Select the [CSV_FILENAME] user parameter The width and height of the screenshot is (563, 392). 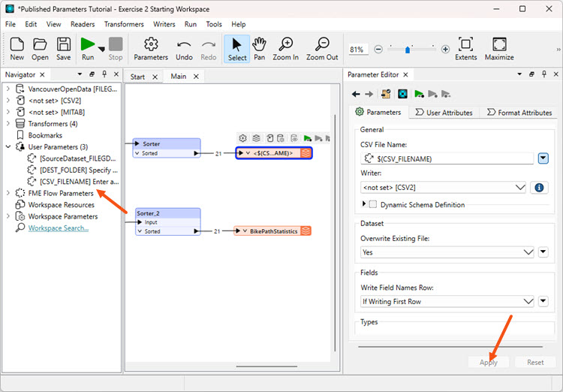point(73,182)
